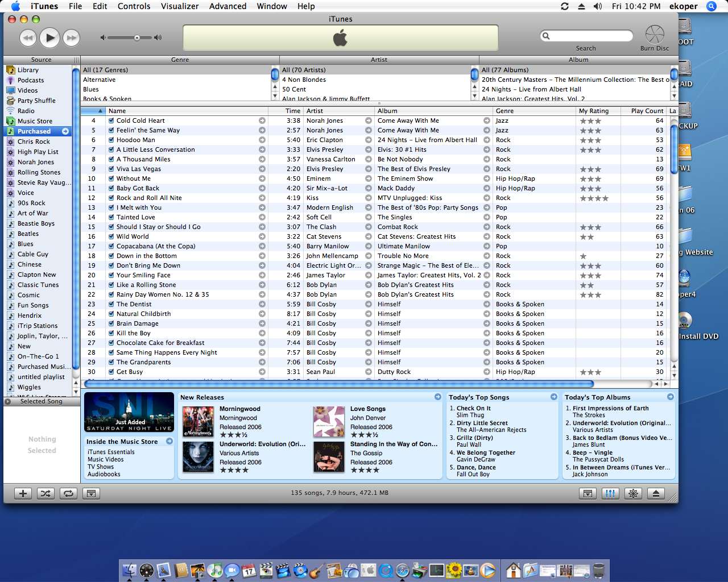The image size is (728, 582).
Task: Uncheck the Baby Got Back song
Action: (111, 188)
